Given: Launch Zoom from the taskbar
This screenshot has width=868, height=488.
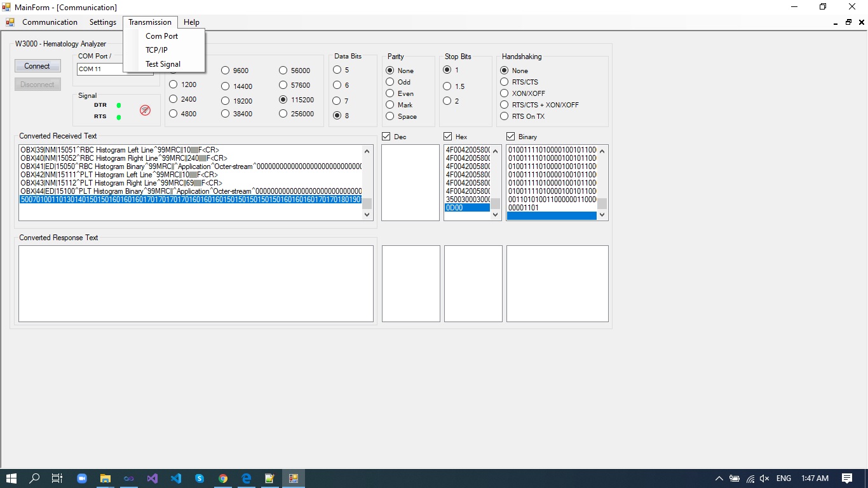Looking at the screenshot, I should coord(81,478).
